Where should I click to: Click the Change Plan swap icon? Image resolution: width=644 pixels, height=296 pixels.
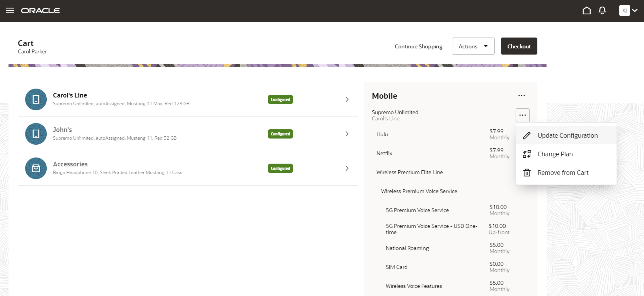[x=527, y=154]
